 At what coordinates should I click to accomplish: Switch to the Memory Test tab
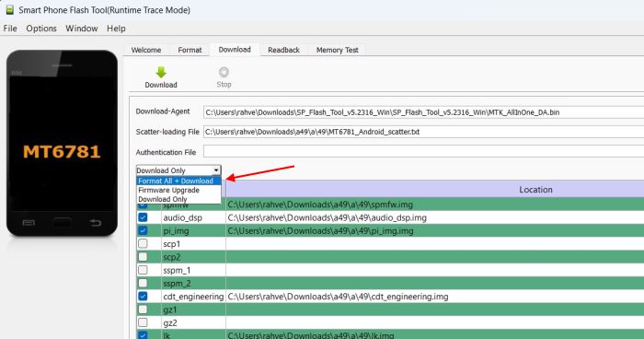pos(338,50)
